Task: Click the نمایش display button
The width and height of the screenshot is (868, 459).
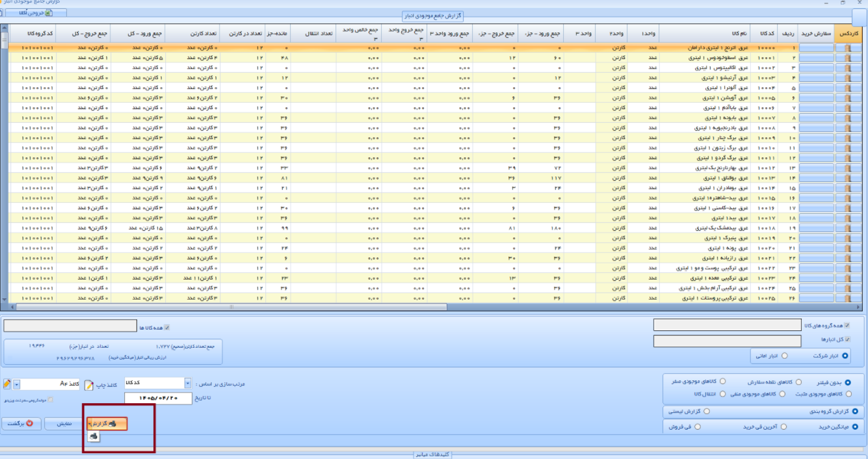Action: 64,424
